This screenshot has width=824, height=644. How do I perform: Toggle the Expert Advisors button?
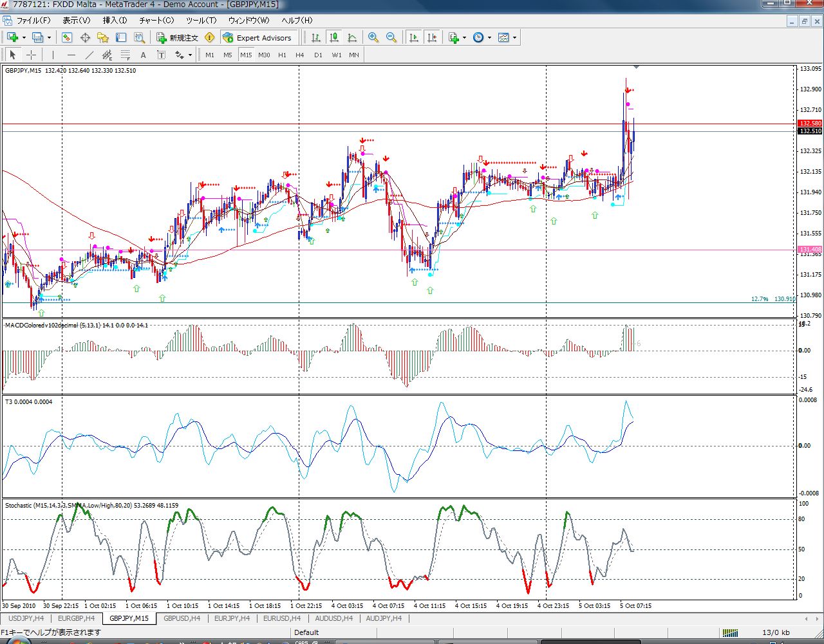click(x=257, y=38)
